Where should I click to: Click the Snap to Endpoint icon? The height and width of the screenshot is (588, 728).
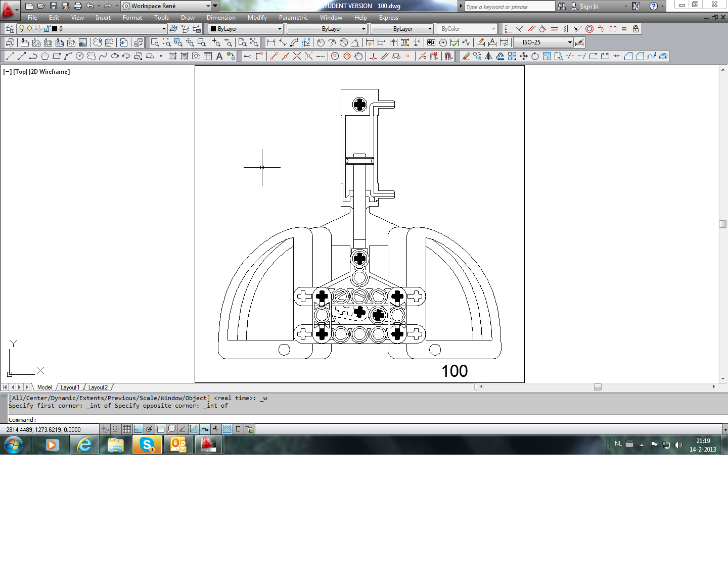click(274, 56)
